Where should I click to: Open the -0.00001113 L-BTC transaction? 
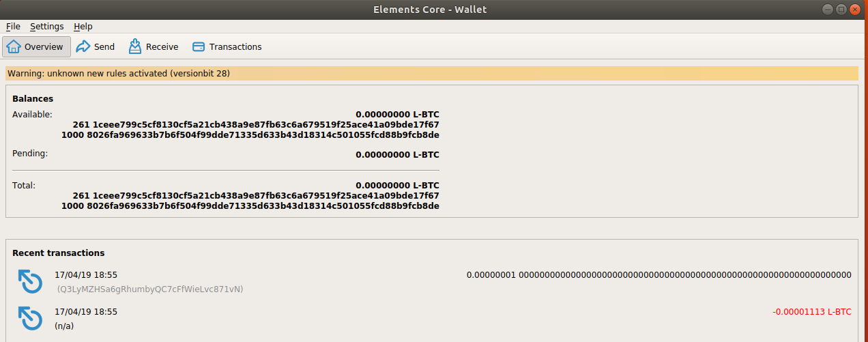tap(811, 312)
